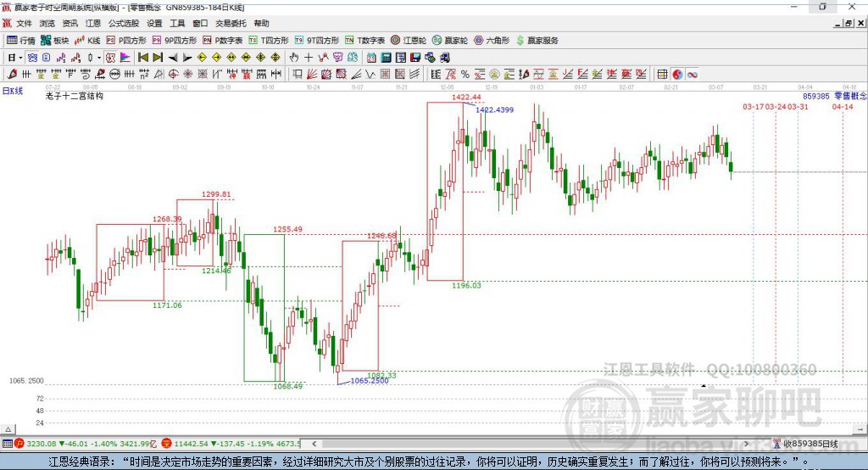Screen dimensions: 868x470
Task: Open the 资讯 menu
Action: 70,23
